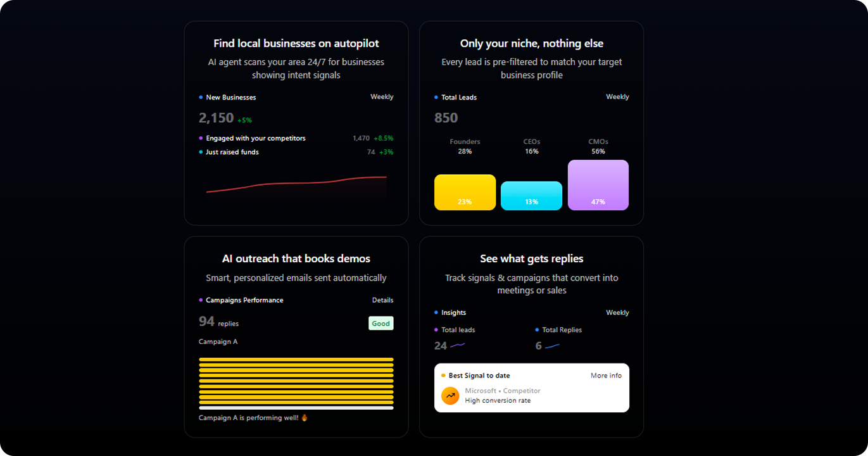The height and width of the screenshot is (456, 868).
Task: Click the blue dot icon beside New Businesses
Action: click(x=199, y=97)
